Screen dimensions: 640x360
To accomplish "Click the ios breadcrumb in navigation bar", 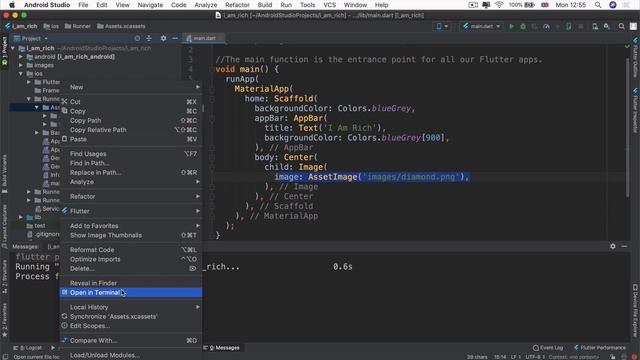I will click(x=51, y=26).
